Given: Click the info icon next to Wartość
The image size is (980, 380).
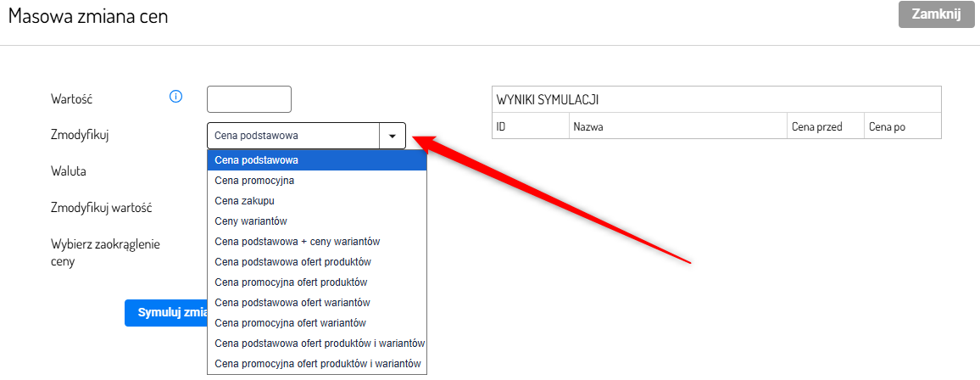Looking at the screenshot, I should [x=176, y=97].
